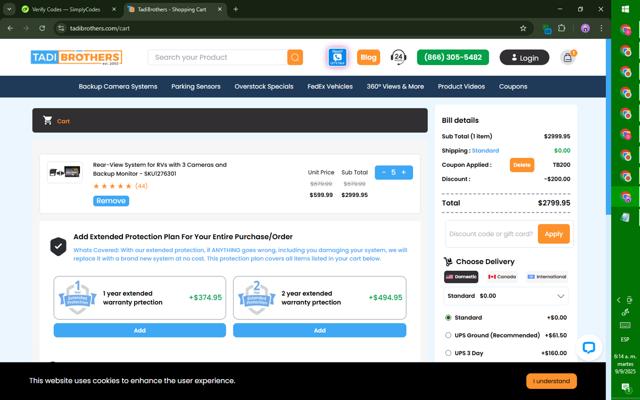
Task: Open Coupons menu item
Action: [x=513, y=87]
